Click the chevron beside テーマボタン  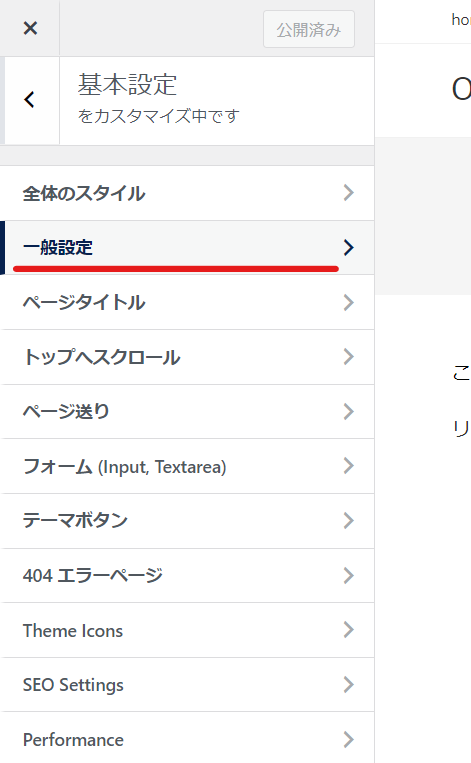[x=348, y=521]
